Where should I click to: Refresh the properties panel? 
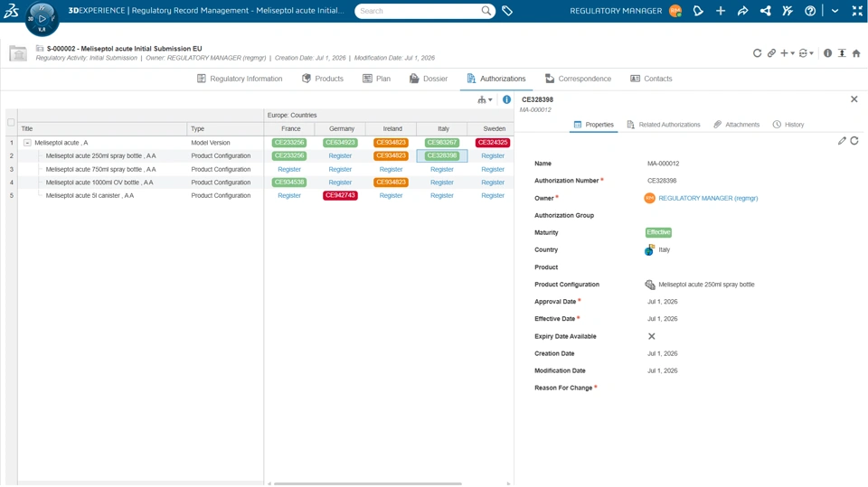point(854,141)
